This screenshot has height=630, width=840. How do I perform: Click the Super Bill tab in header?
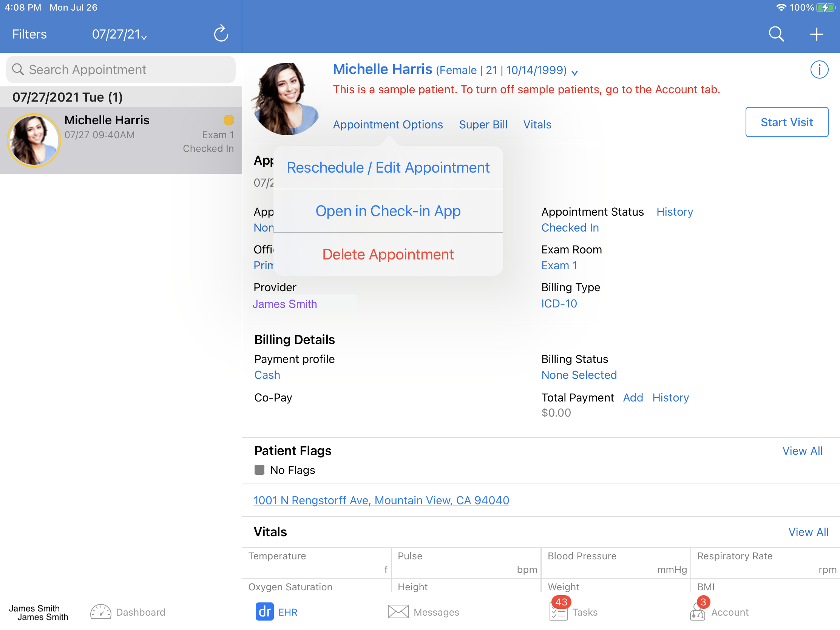[x=482, y=124]
